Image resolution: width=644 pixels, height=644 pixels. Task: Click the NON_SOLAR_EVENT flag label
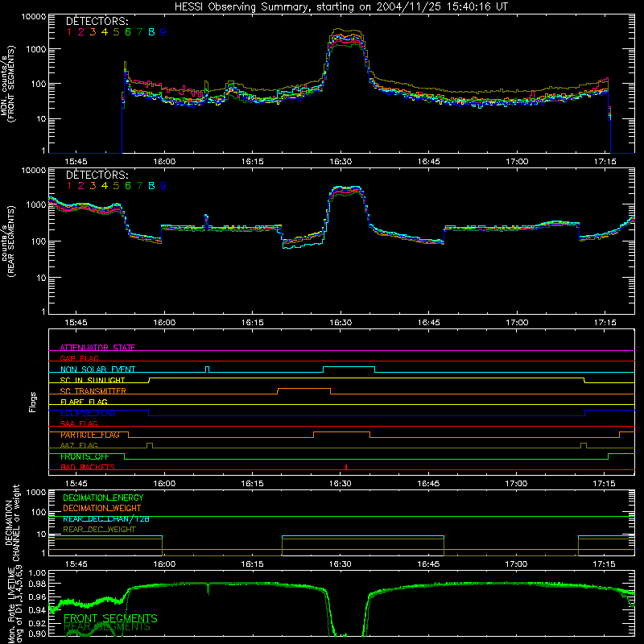97,369
